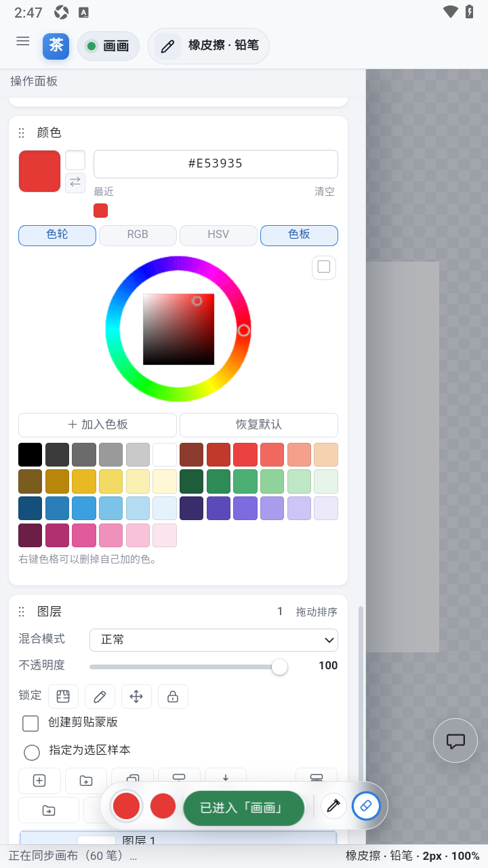The image size is (488, 868).
Task: Pick the dark maroon palette swatch
Action: click(x=30, y=535)
